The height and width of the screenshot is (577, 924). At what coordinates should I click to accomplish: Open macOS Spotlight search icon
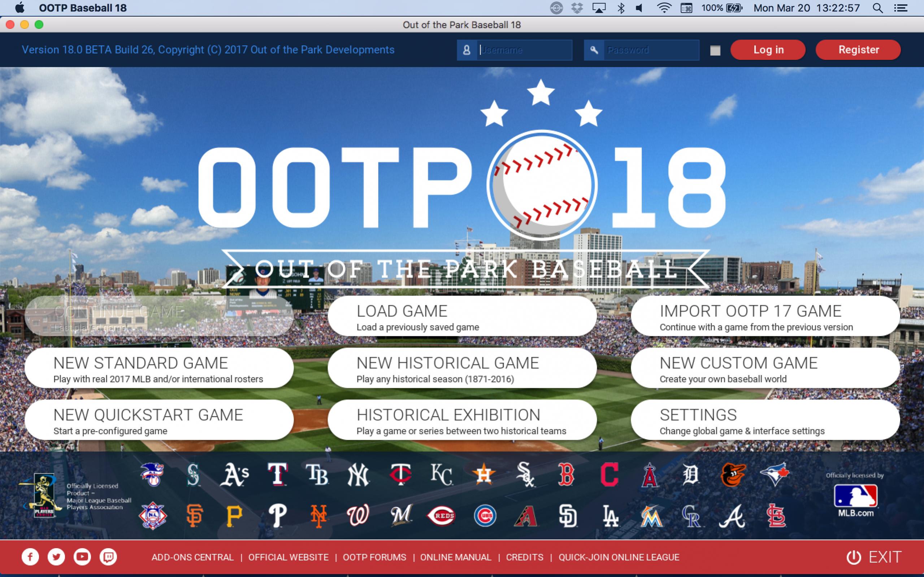pos(877,8)
